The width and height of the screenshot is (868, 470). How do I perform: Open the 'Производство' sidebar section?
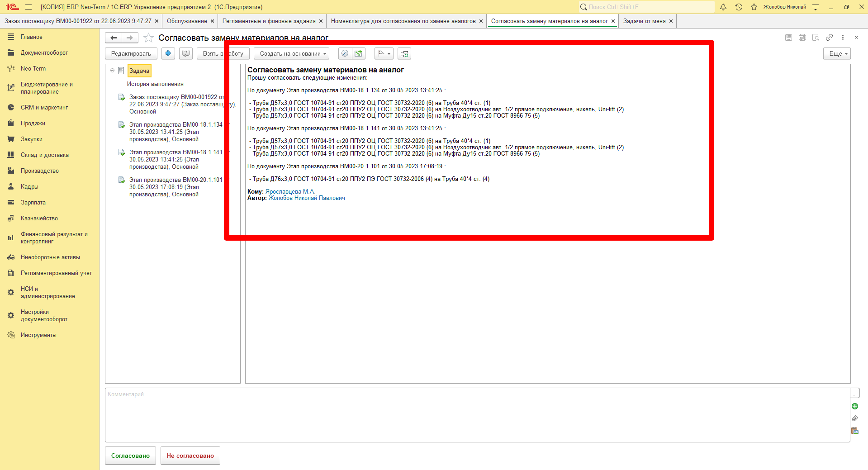(40, 171)
